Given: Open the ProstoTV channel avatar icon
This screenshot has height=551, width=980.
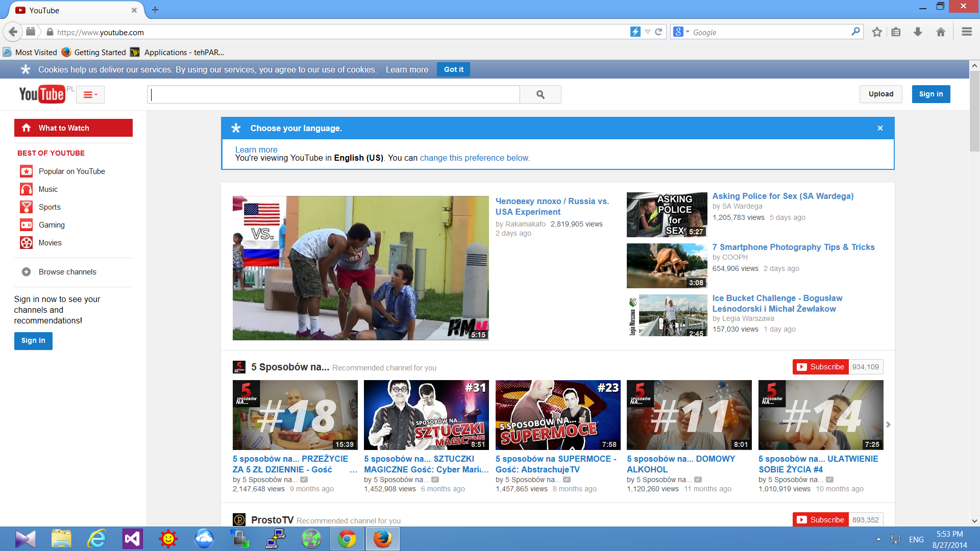Looking at the screenshot, I should (239, 519).
